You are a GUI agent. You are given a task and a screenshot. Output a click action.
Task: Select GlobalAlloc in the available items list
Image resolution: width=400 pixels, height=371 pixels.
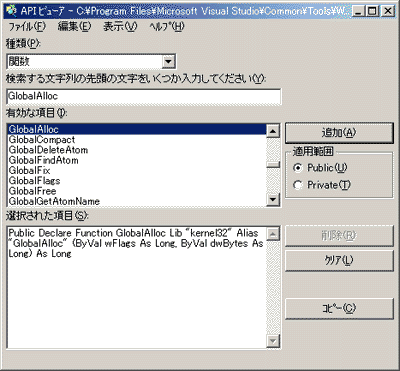coord(137,129)
